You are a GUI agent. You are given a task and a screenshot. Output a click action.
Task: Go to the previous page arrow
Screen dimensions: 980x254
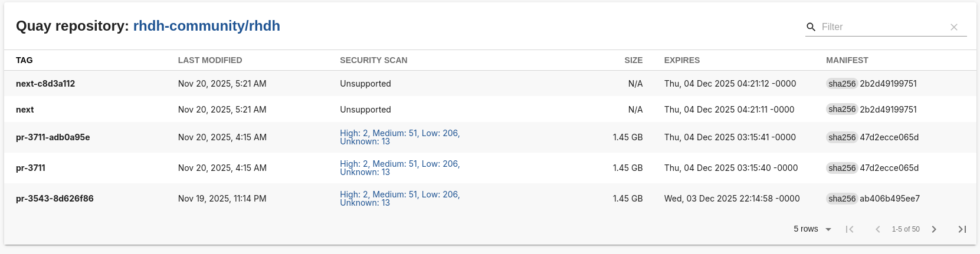878,229
